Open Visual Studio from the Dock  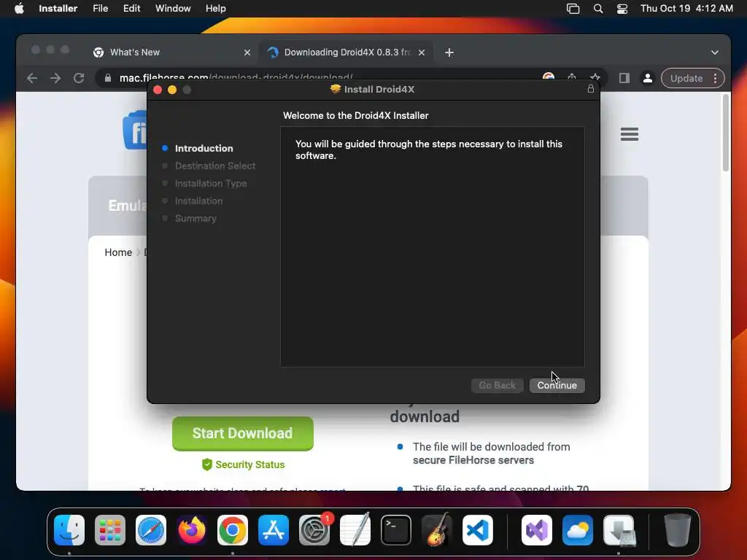[x=537, y=530]
